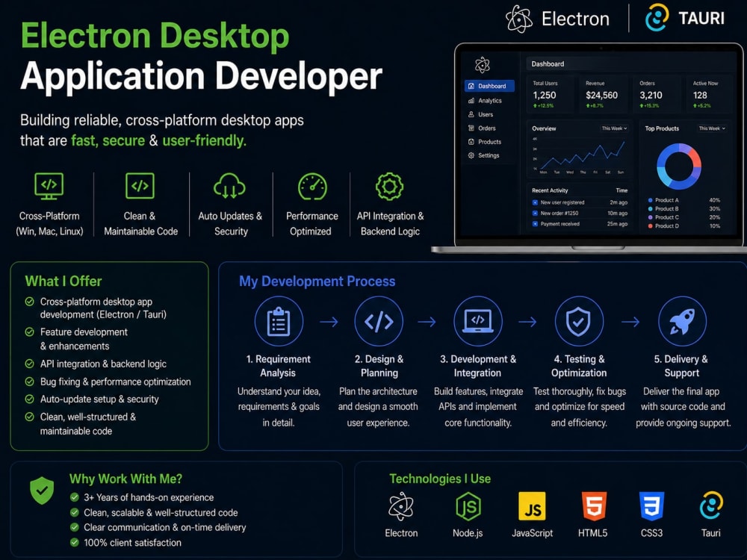Screen dimensions: 747x560
Task: Click the Clean & Maintainable Code icon
Action: point(140,186)
